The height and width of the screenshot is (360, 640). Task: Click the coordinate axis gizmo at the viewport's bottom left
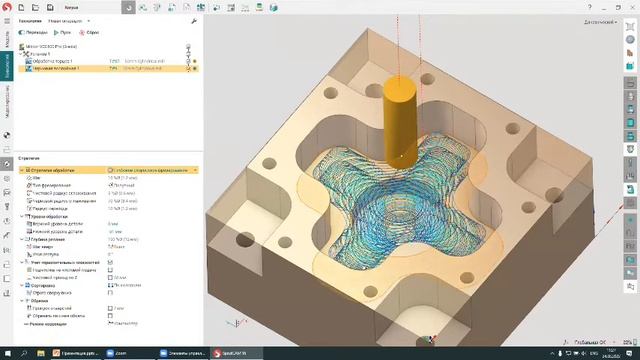[x=237, y=323]
